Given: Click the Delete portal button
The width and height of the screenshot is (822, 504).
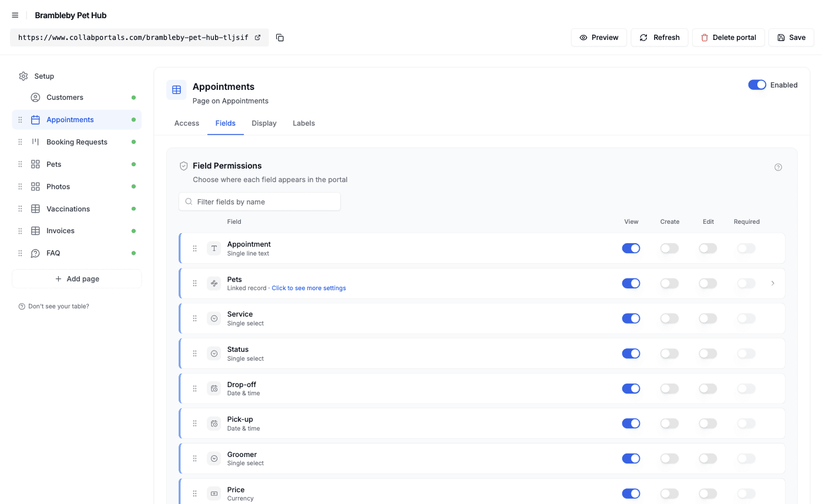Looking at the screenshot, I should [x=728, y=38].
